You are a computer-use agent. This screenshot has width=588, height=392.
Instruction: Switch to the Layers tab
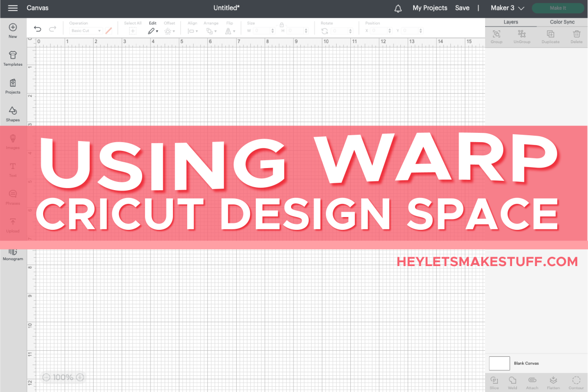(511, 22)
